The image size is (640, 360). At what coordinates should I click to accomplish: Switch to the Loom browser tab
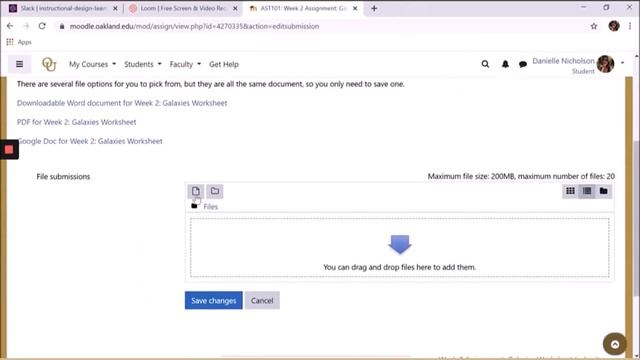183,8
